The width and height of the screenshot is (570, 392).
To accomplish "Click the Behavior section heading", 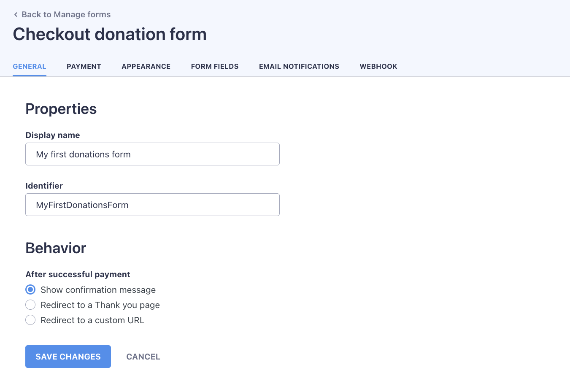I will coord(55,248).
